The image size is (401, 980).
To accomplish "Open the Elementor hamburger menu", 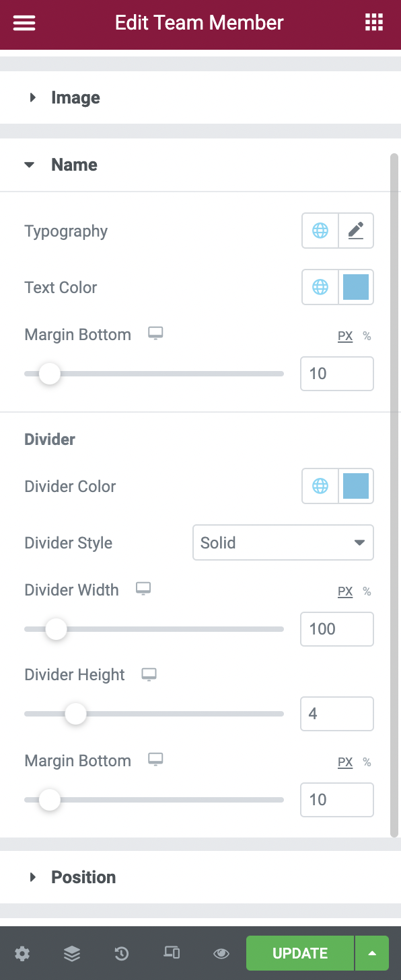I will tap(24, 22).
